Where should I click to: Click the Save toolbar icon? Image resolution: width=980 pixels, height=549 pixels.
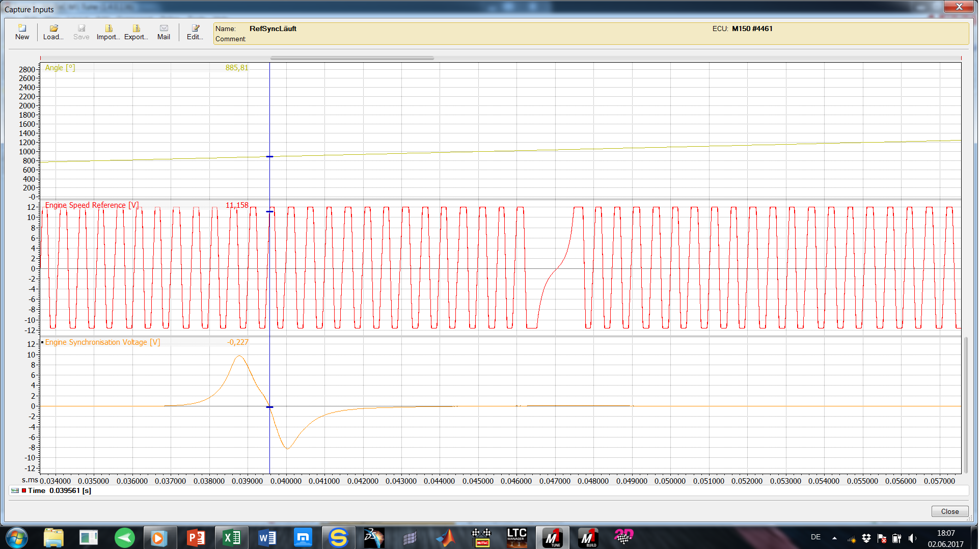coord(81,32)
